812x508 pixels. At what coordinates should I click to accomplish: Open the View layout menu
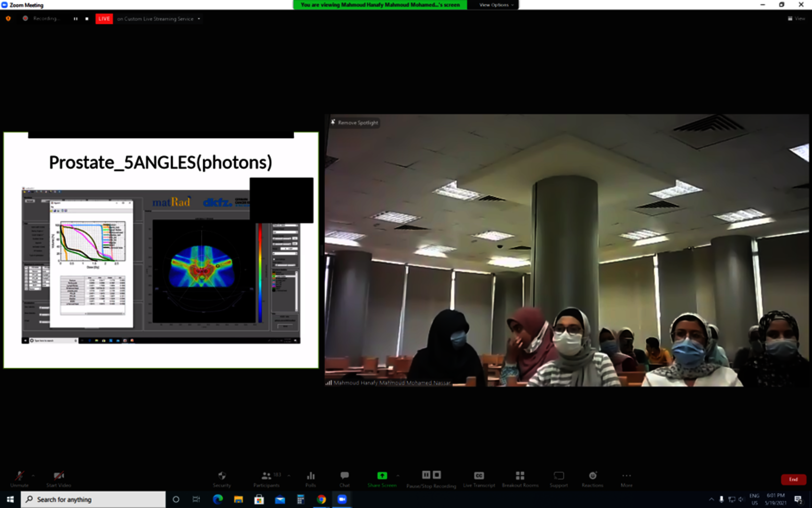point(796,19)
